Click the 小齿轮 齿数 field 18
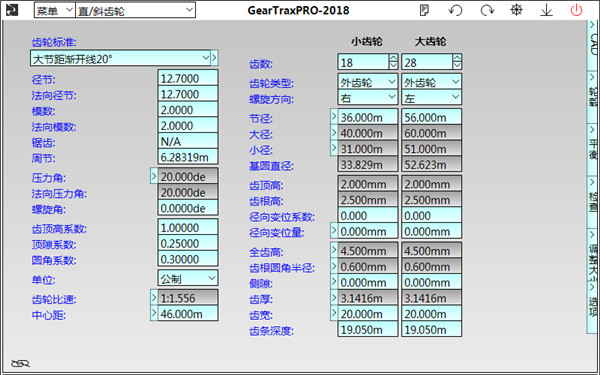This screenshot has height=375, width=600. pos(363,62)
